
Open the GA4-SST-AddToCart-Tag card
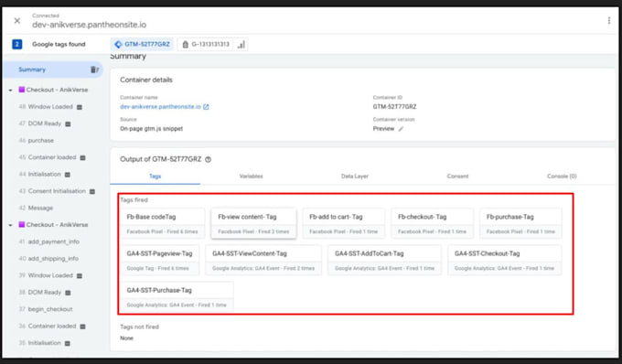click(384, 260)
